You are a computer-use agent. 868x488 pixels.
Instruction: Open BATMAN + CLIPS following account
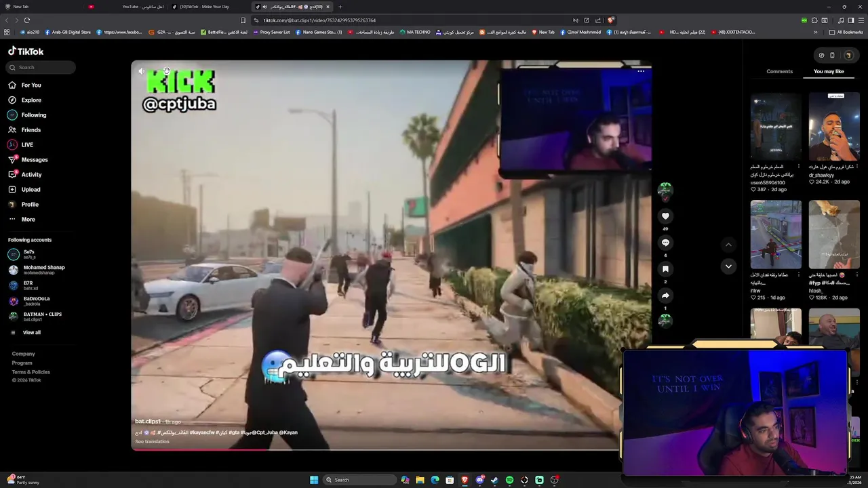(35, 317)
